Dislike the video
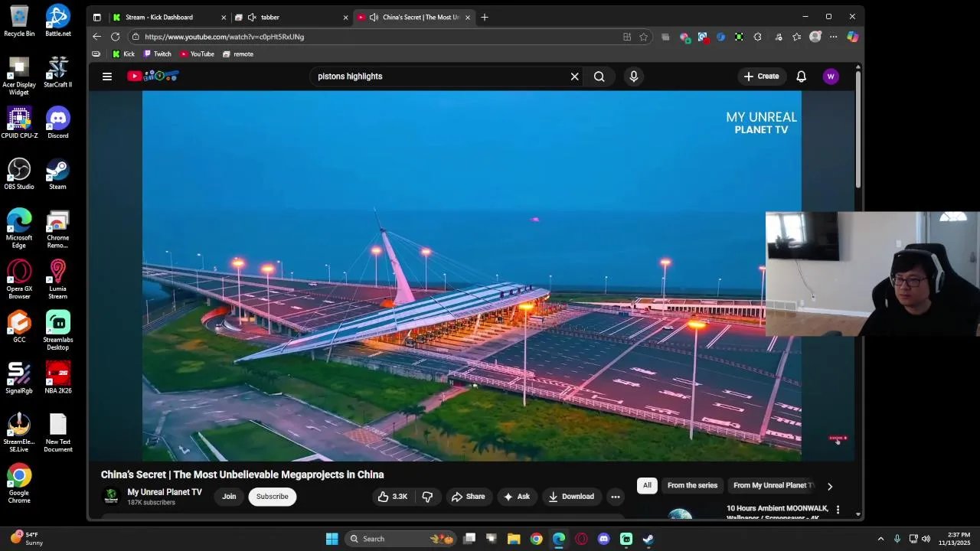 point(427,497)
